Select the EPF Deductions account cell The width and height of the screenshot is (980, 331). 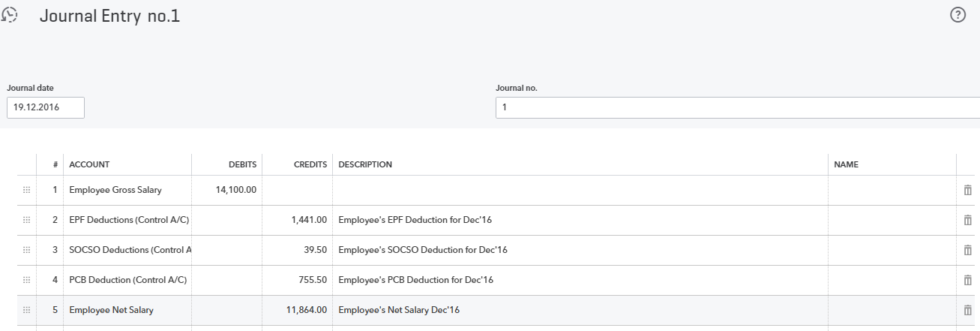pos(127,220)
